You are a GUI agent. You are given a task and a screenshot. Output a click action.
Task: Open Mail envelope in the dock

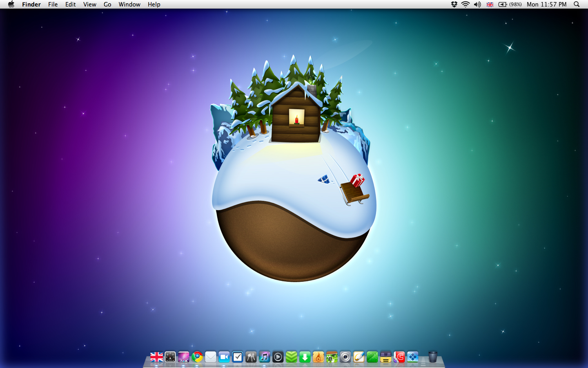pos(211,357)
